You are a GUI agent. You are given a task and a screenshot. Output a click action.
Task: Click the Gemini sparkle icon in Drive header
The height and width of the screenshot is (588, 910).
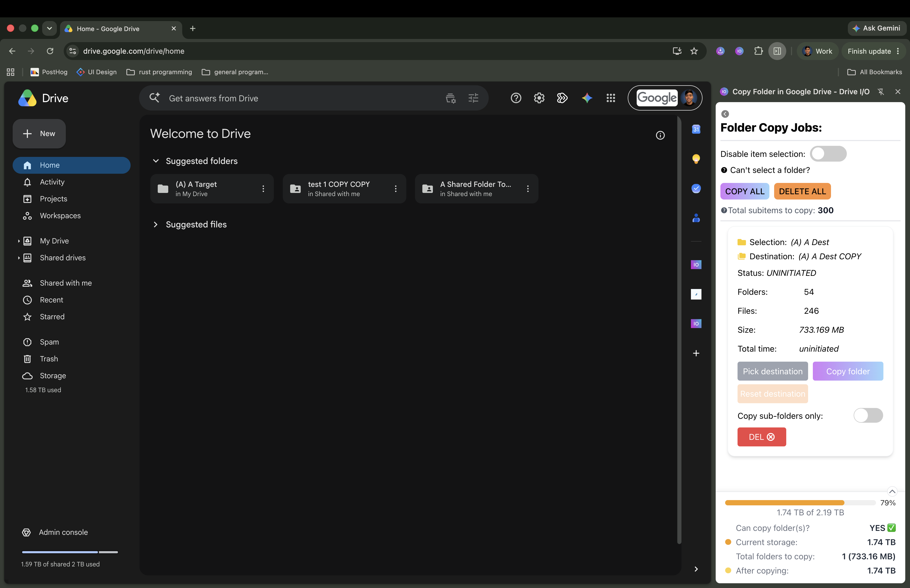(587, 98)
